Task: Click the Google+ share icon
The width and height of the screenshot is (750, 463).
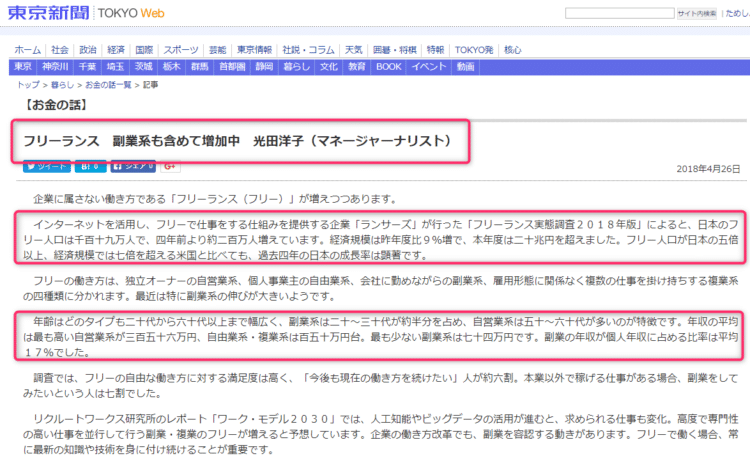Action: pyautogui.click(x=168, y=166)
